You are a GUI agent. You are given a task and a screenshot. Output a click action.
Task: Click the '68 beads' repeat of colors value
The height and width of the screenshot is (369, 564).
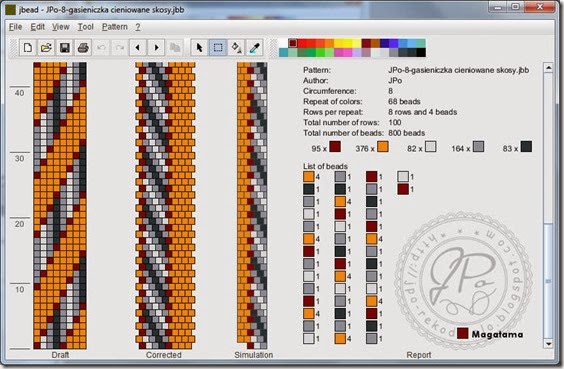point(404,101)
